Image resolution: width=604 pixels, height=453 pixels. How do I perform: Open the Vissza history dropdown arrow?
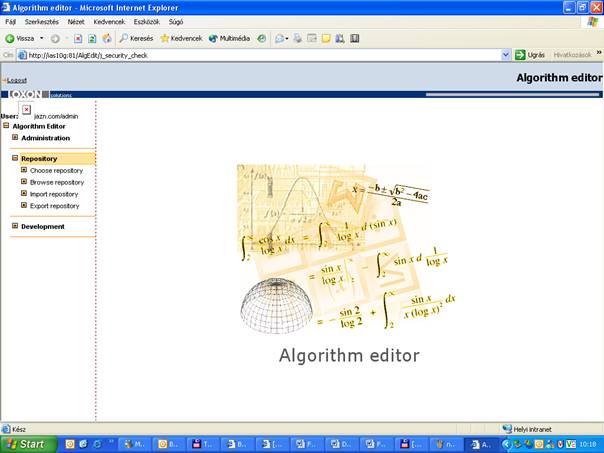[x=41, y=39]
